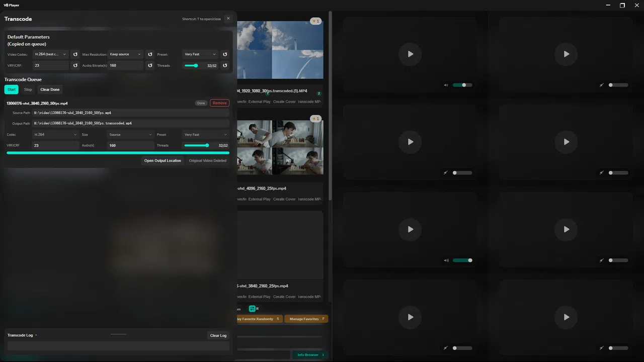Click External Play under the uhd_3840_2160_25fps video

tap(259, 297)
